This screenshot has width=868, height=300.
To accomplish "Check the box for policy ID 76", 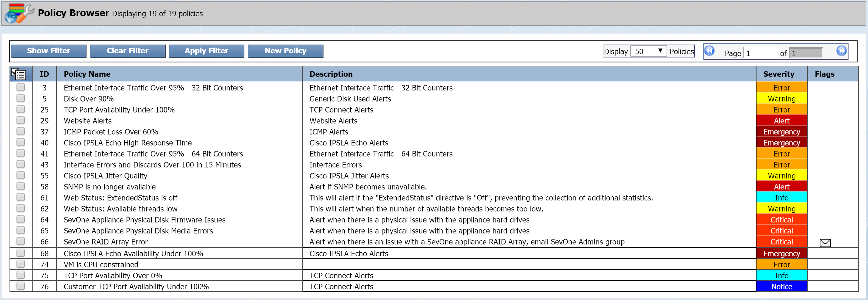I will click(x=21, y=286).
